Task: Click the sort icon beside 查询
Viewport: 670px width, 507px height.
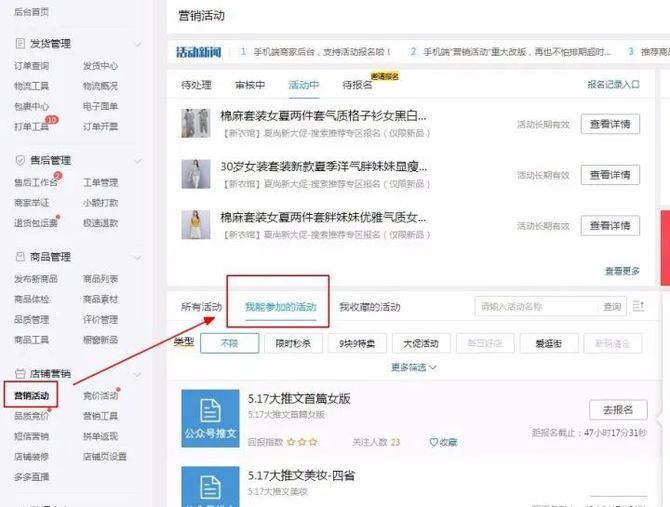Action: (x=638, y=306)
